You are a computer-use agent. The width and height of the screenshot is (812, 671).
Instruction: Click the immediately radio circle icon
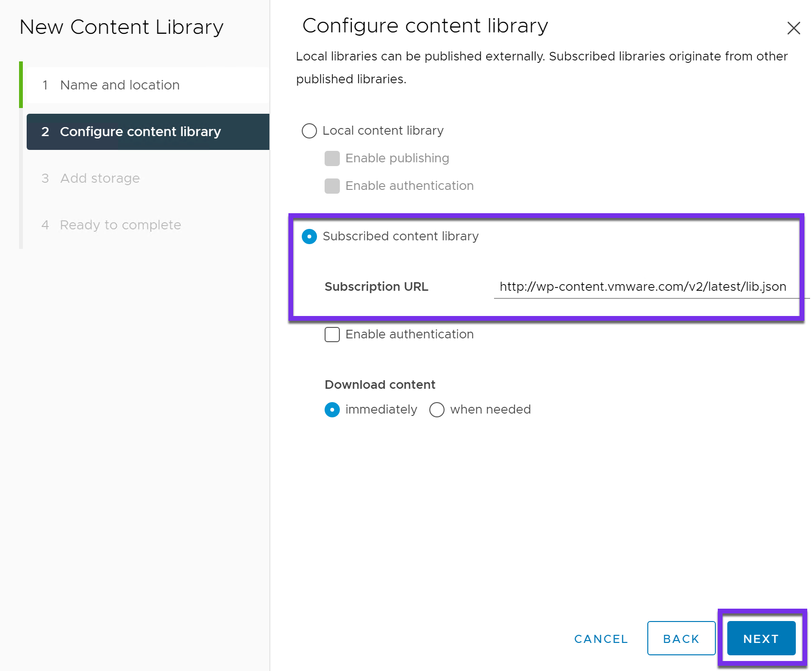pyautogui.click(x=332, y=409)
